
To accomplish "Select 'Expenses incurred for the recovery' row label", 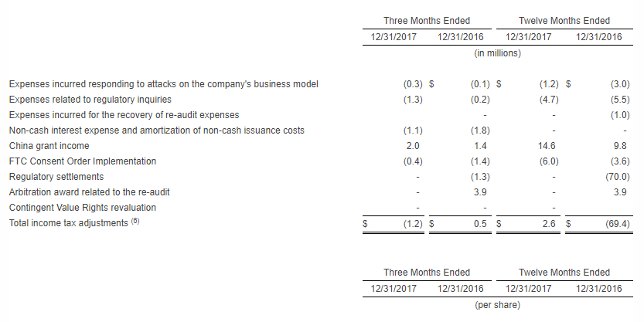I will pos(124,115).
